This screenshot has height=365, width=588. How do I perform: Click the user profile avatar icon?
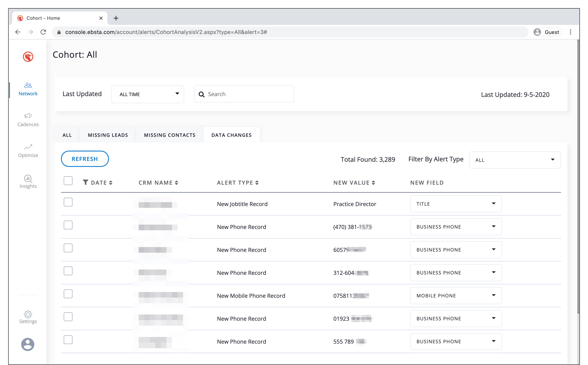pos(28,344)
